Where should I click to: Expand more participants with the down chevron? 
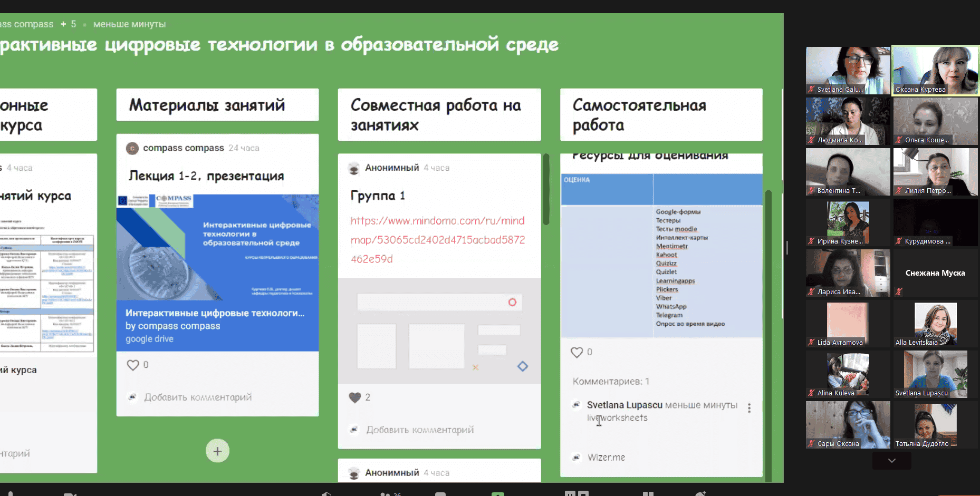click(891, 461)
